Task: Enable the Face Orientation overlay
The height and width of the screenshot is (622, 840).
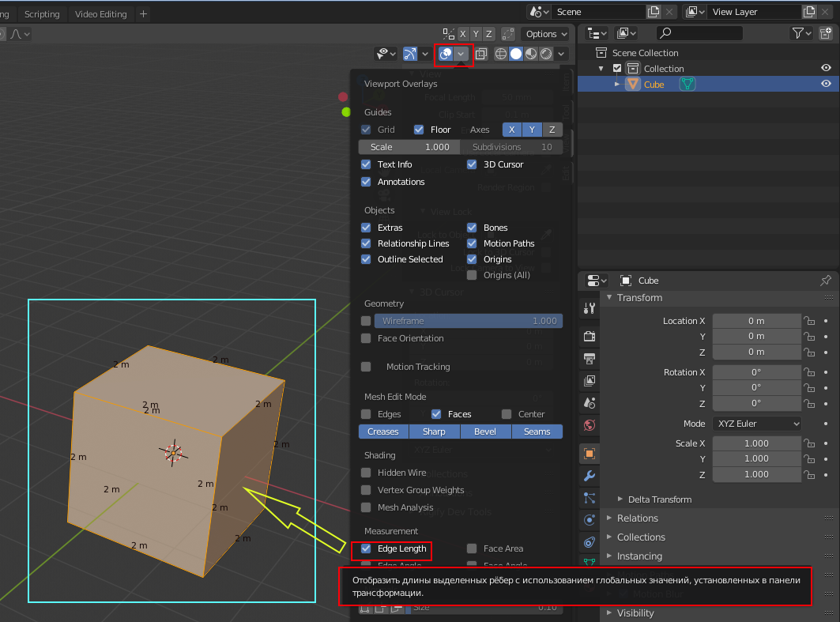Action: coord(366,338)
